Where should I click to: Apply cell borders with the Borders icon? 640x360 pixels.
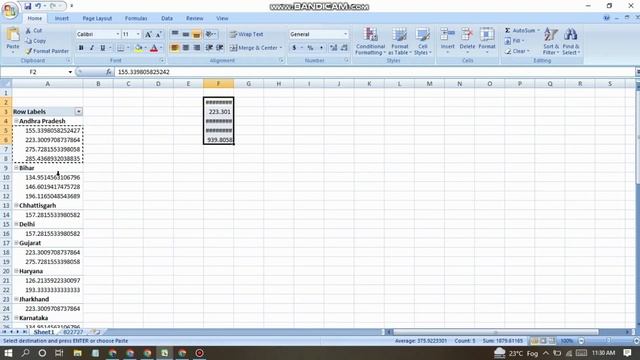coord(121,48)
